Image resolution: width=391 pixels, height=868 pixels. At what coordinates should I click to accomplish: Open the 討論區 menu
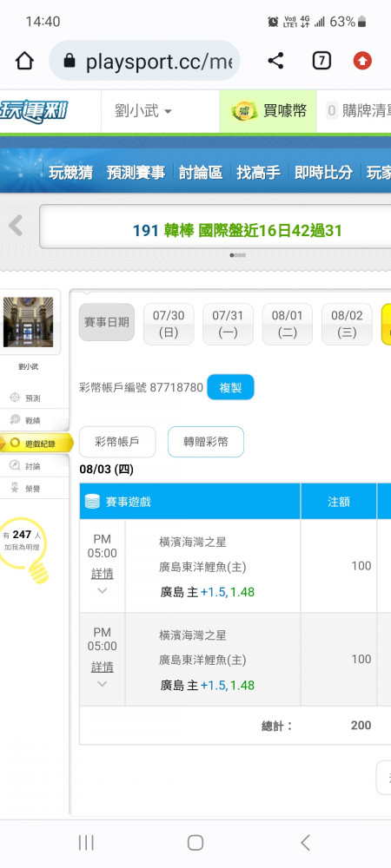[x=201, y=172]
